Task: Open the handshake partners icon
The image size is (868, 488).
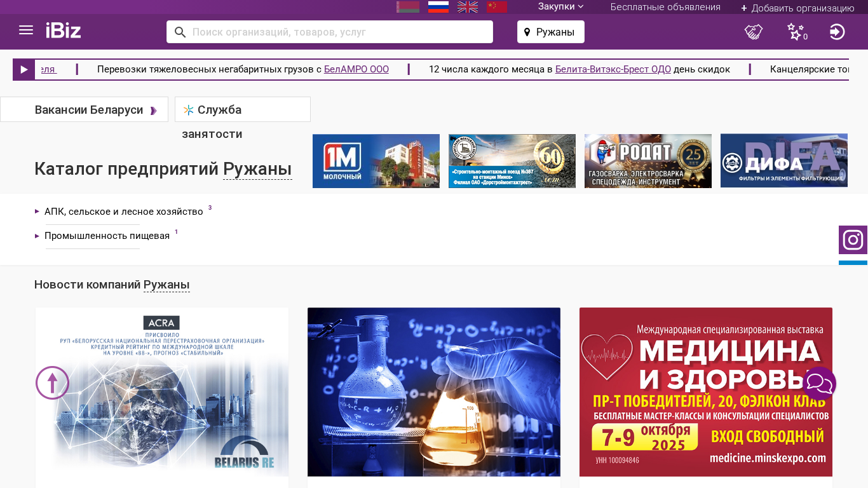Action: tap(754, 32)
